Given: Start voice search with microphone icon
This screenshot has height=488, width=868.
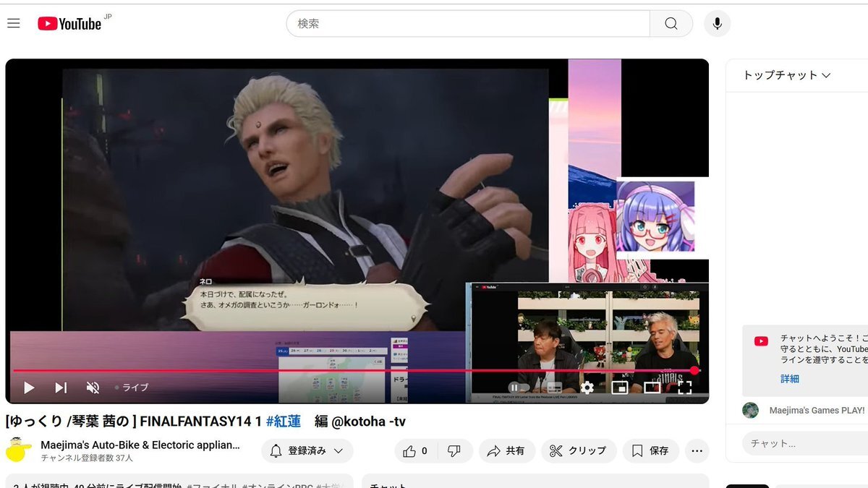Looking at the screenshot, I should [717, 24].
